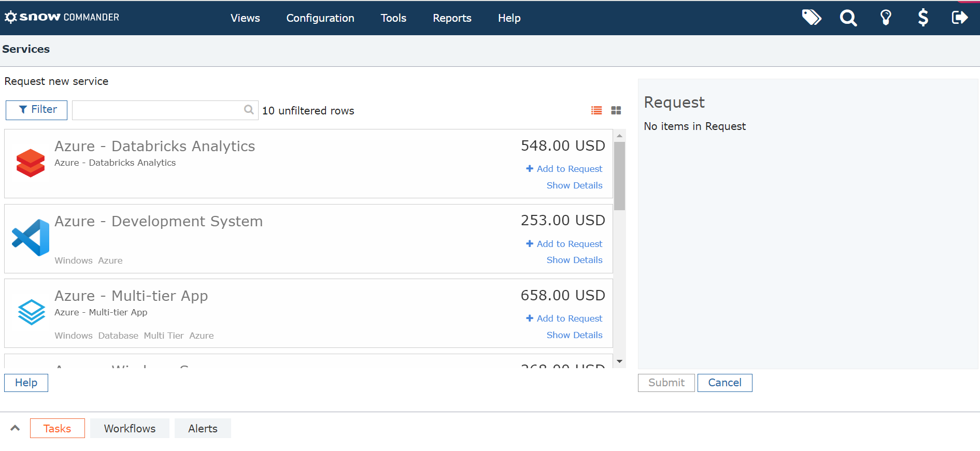Open search via magnifier icon in header
980x451 pixels.
point(848,18)
